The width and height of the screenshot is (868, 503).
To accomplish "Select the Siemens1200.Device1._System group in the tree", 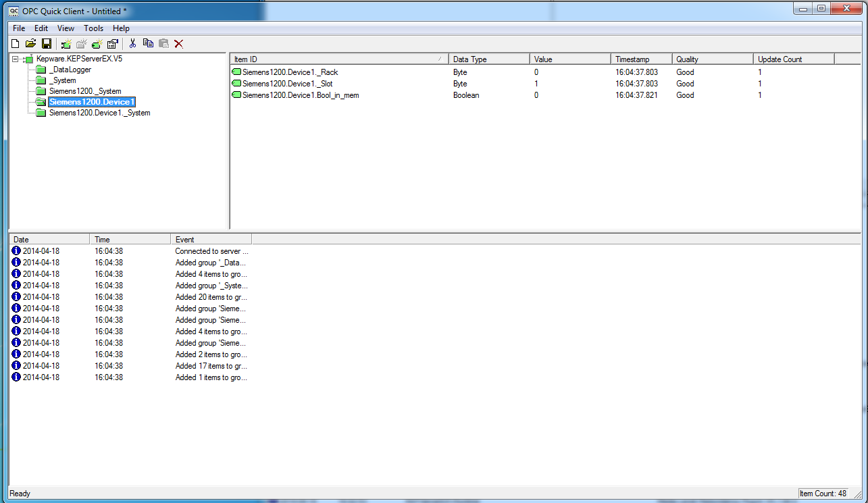I will tap(100, 113).
